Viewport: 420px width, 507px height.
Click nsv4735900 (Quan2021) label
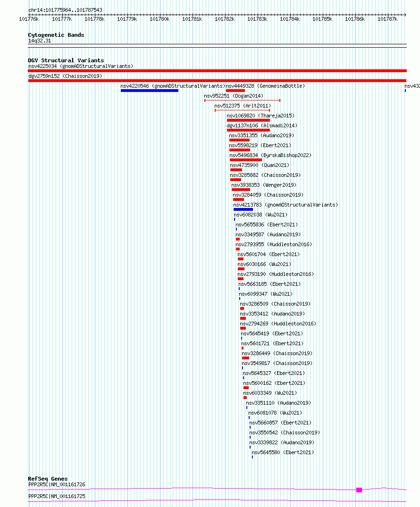click(260, 165)
